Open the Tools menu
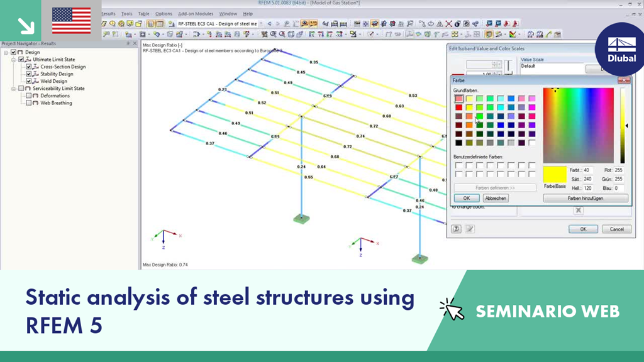This screenshot has height=362, width=644. tap(127, 14)
